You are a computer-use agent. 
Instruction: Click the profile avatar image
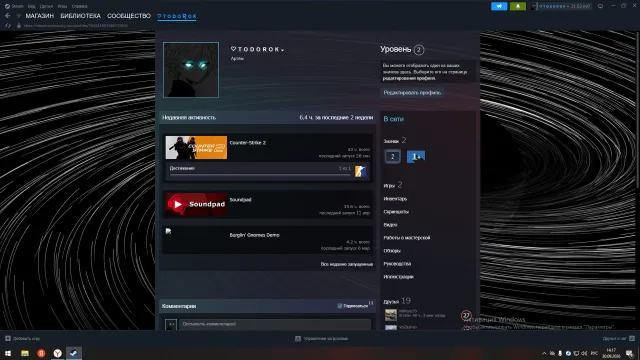191,70
